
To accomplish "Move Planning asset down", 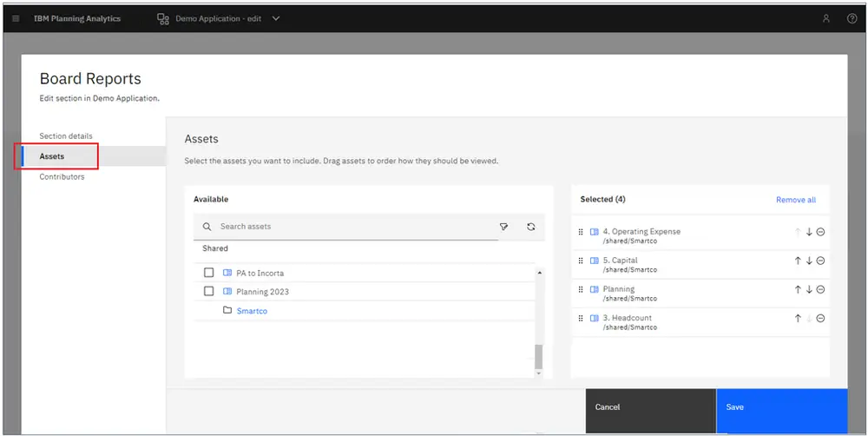I will 809,289.
